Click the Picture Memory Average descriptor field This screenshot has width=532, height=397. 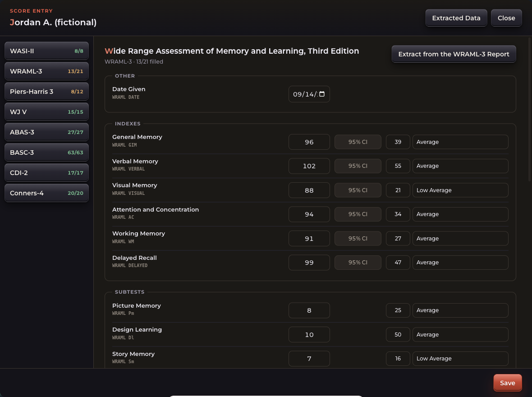click(x=460, y=310)
